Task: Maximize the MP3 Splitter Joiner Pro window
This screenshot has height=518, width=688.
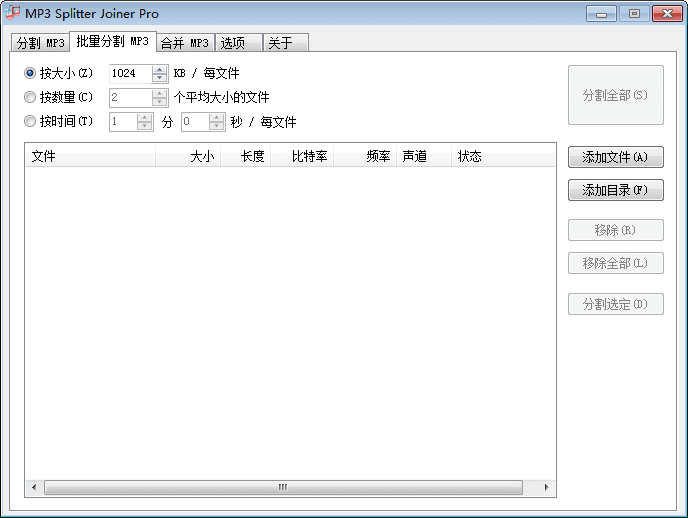Action: (634, 14)
